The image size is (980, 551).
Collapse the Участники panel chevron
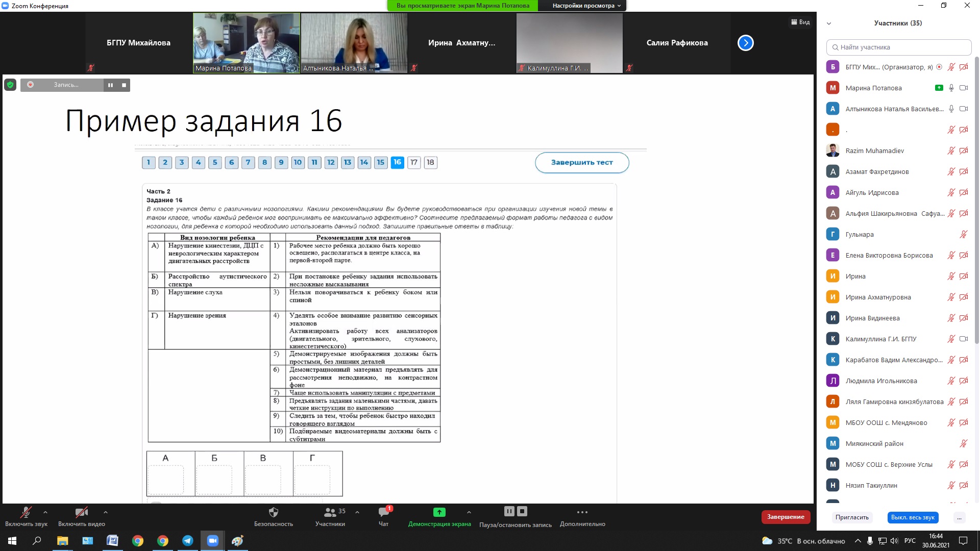829,23
